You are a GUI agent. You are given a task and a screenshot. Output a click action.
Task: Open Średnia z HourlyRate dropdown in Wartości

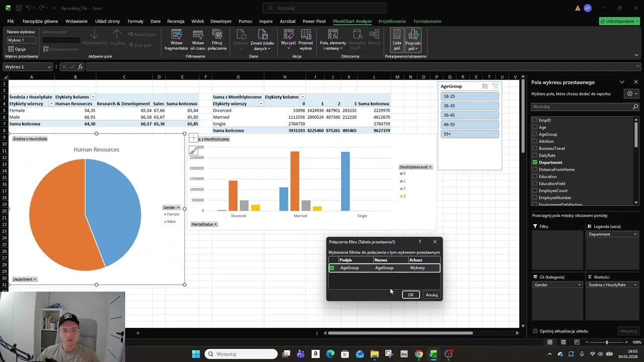pos(635,285)
